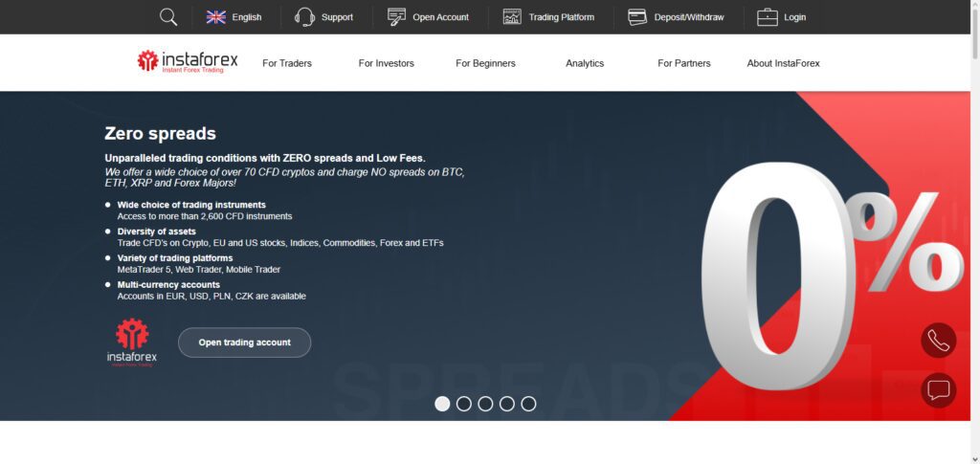Viewport: 980px width, 464px height.
Task: Open the live chat bubble button
Action: click(x=938, y=390)
